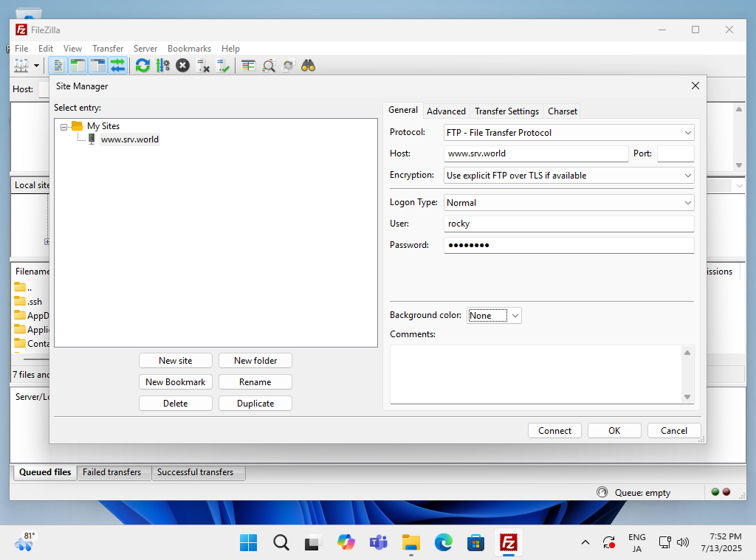Image resolution: width=756 pixels, height=560 pixels.
Task: Select the My Sites folder
Action: coord(103,126)
